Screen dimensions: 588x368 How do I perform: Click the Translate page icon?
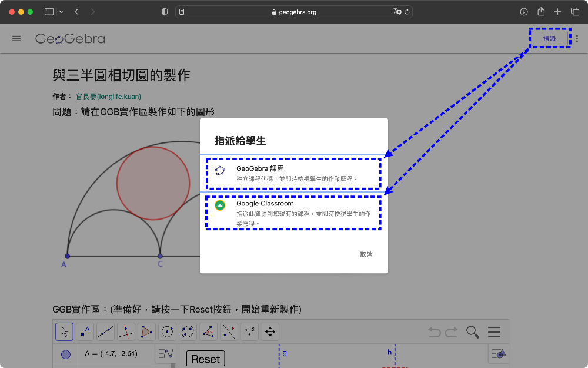coord(396,12)
